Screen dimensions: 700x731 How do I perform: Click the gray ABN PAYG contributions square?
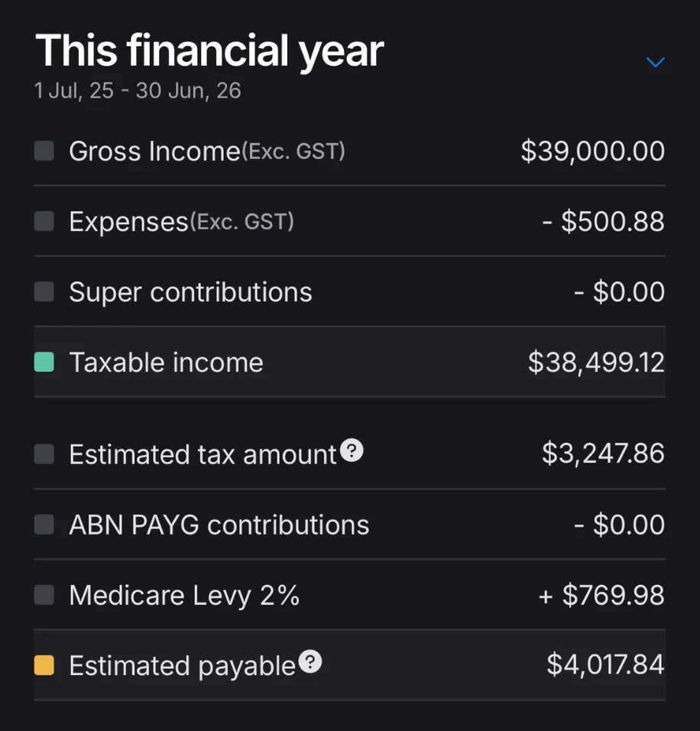44,525
